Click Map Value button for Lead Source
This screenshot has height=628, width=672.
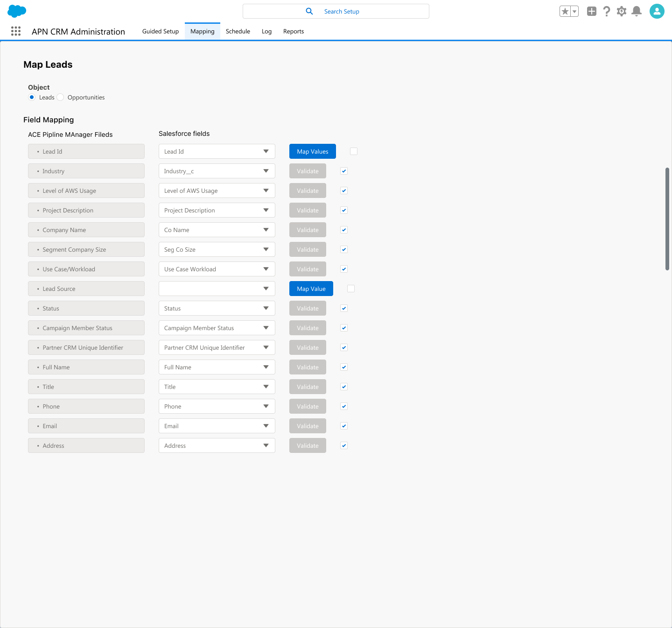[x=311, y=289]
